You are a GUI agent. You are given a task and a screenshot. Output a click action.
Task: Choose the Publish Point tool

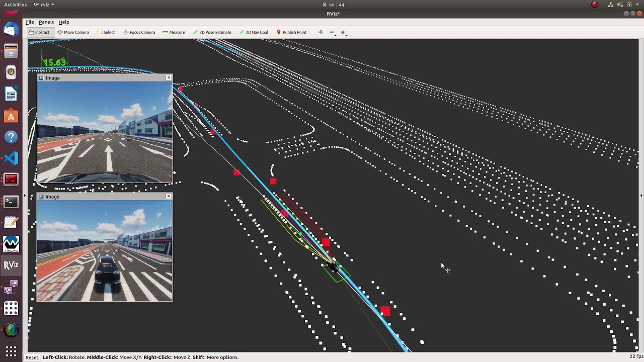(291, 32)
